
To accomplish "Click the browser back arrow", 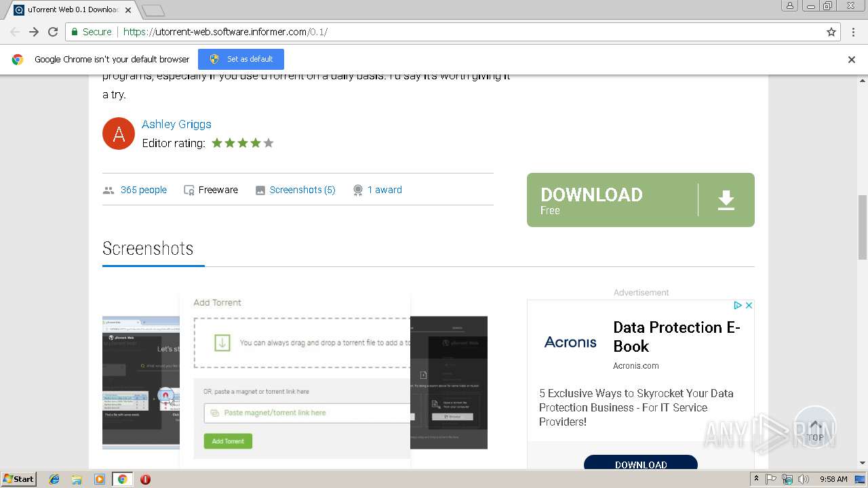I will tap(15, 32).
